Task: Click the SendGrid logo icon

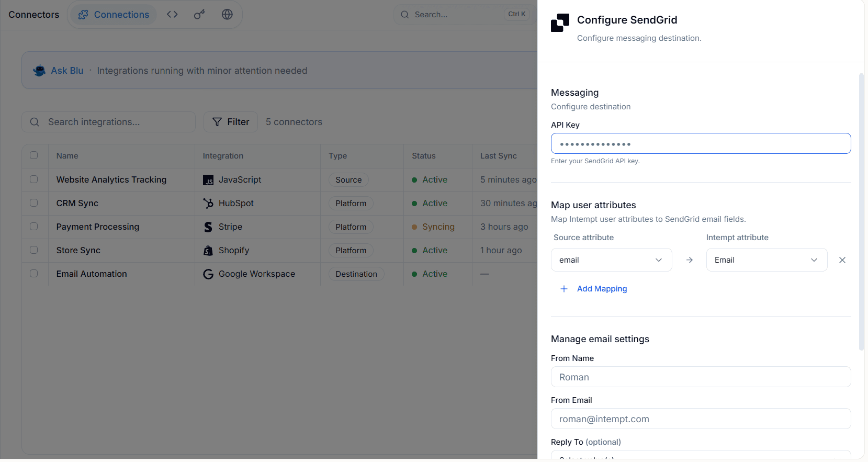Action: 560,23
